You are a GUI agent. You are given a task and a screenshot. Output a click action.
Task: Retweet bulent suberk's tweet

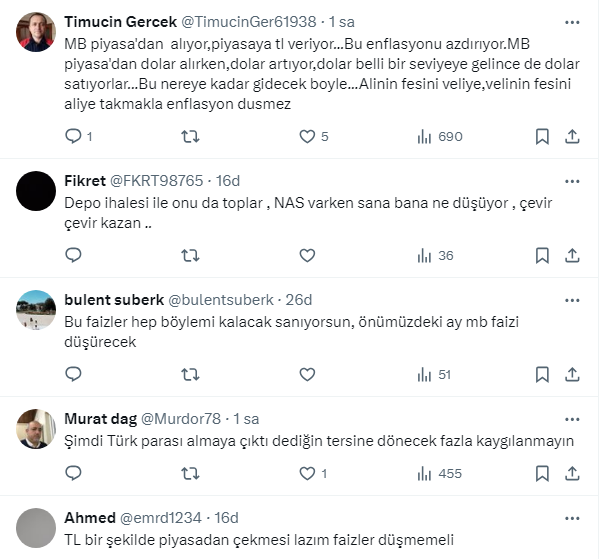pos(189,374)
